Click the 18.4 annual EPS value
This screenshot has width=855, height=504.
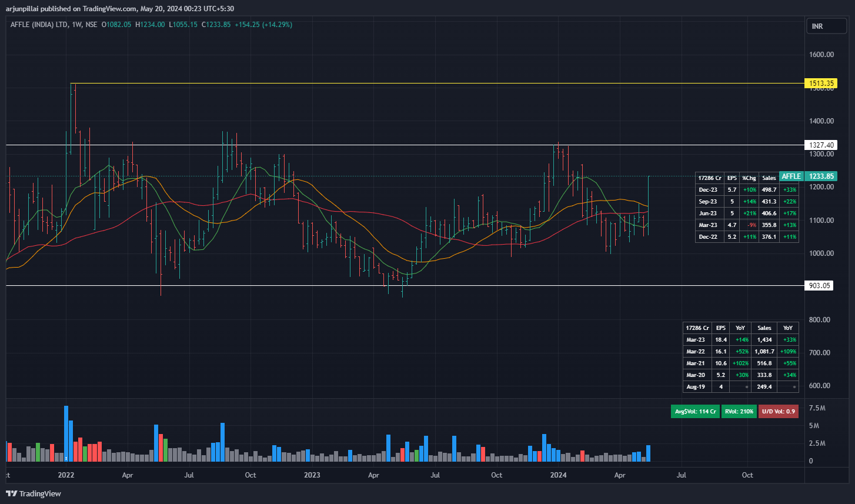(x=720, y=339)
